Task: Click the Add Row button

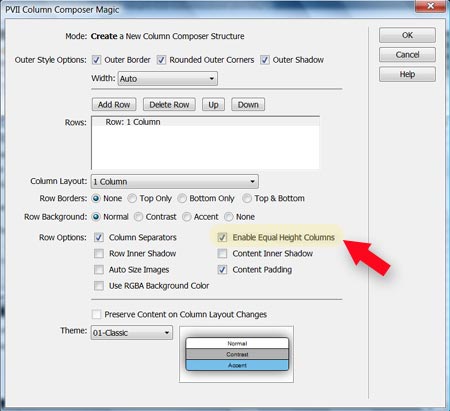Action: click(x=114, y=105)
